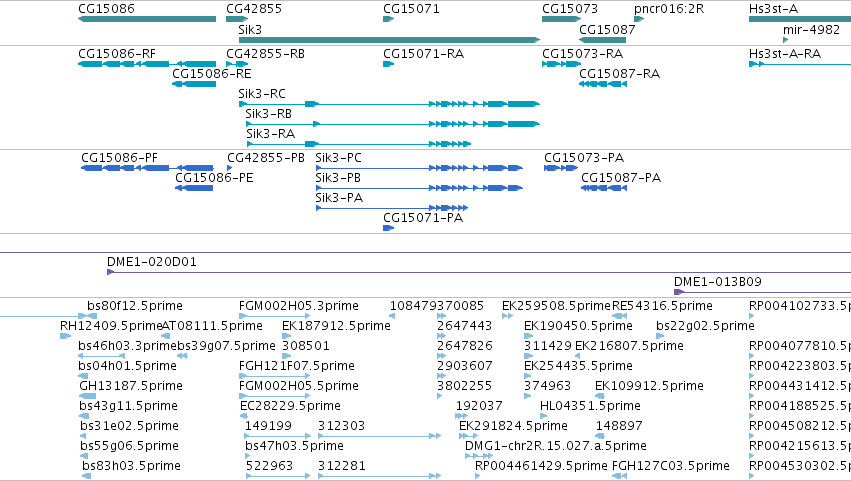Select the bs83h03.5prime EST label
Image resolution: width=851 pixels, height=481 pixels.
coord(131,466)
